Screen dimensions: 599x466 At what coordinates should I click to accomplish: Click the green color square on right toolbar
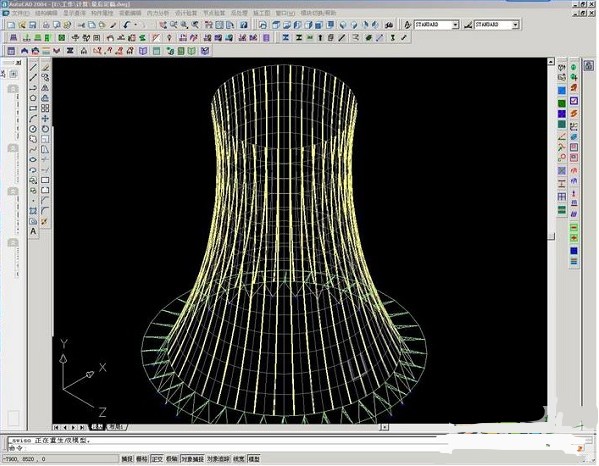562,103
